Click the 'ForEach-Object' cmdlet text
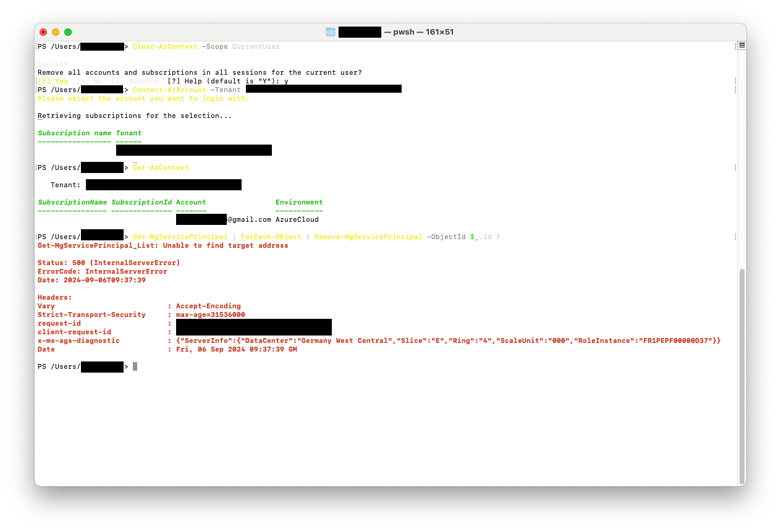The width and height of the screenshot is (781, 532). pos(271,237)
